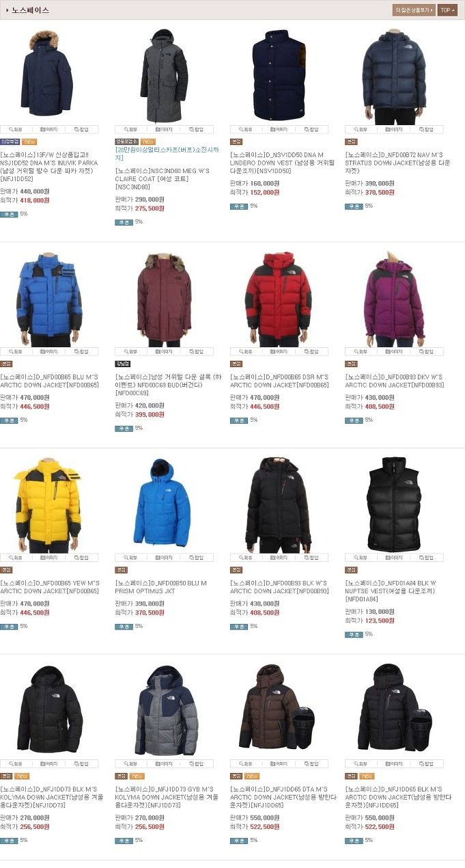This screenshot has height=868, width=465.
Task: Select the gray-blue GYB KOLYMA jacket thumbnail
Action: pyautogui.click(x=164, y=711)
